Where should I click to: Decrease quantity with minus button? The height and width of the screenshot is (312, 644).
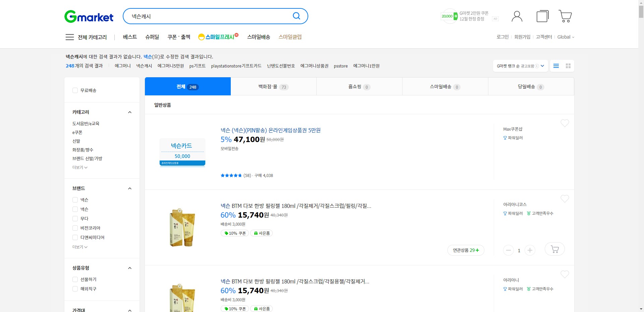508,250
